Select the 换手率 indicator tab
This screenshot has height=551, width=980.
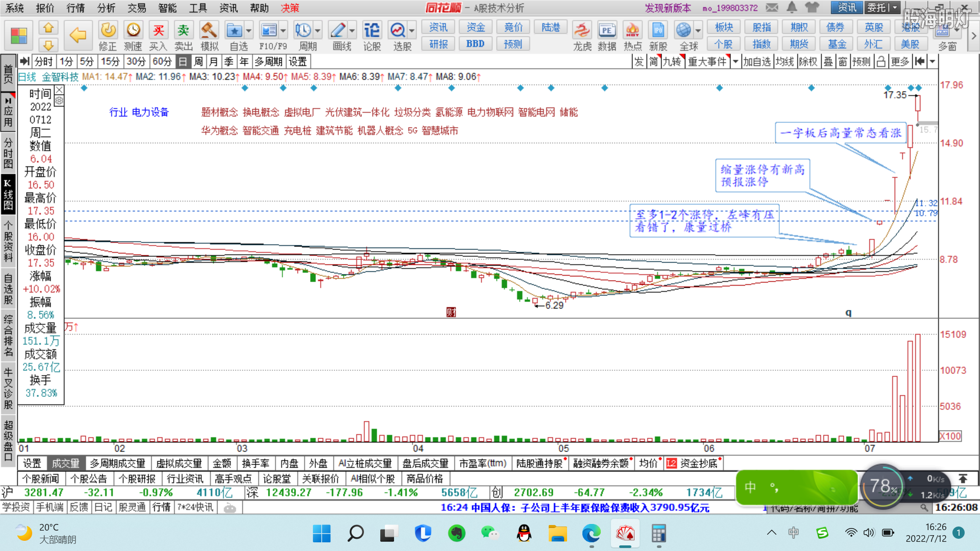coord(256,463)
